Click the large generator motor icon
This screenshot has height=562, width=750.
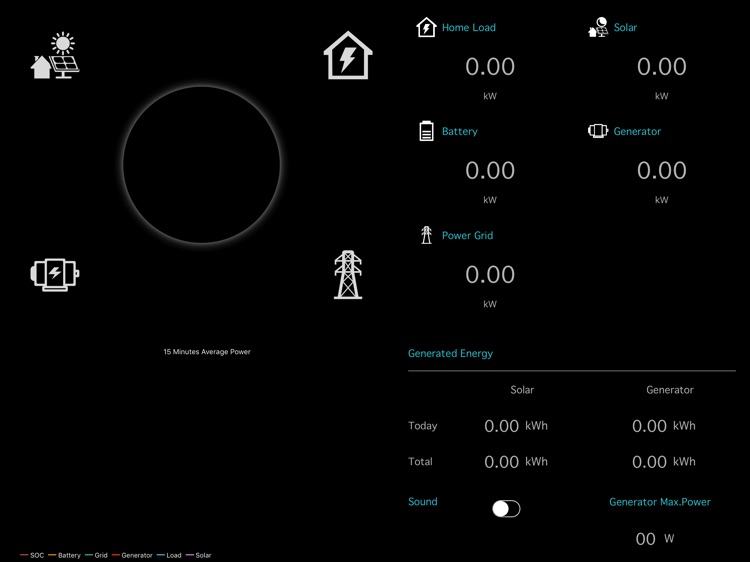pyautogui.click(x=55, y=275)
